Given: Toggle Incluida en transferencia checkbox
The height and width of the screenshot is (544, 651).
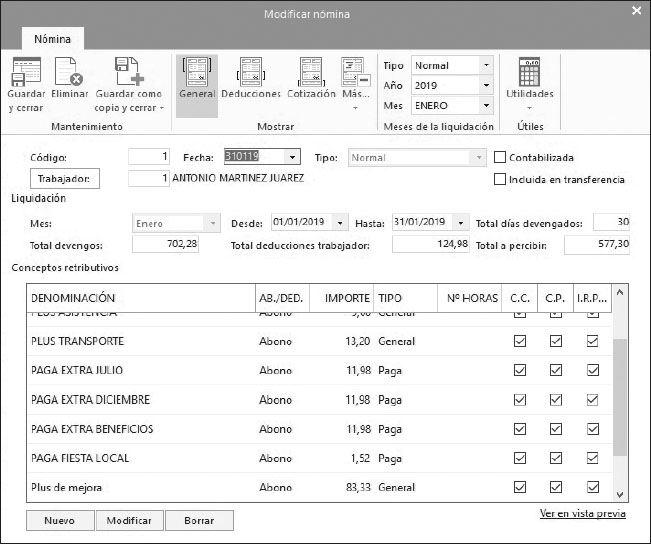Looking at the screenshot, I should (501, 179).
